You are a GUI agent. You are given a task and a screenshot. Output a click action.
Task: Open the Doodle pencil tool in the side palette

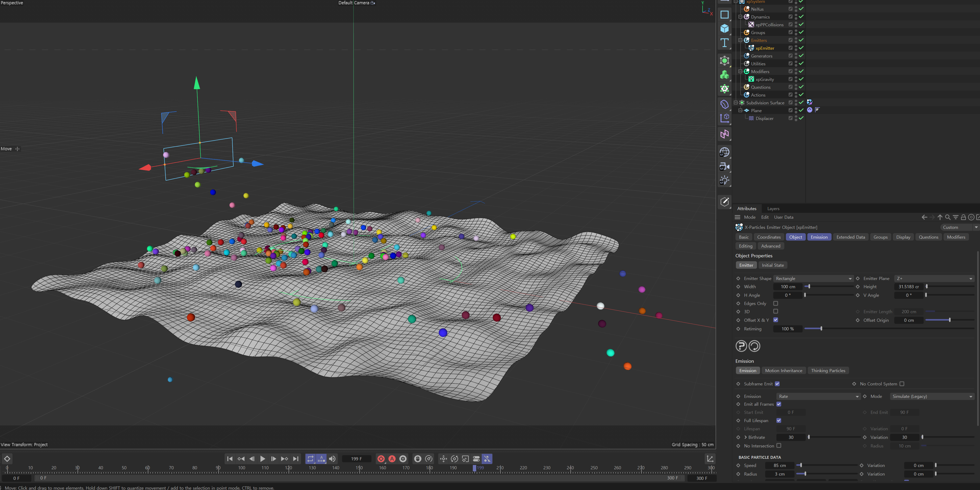724,202
